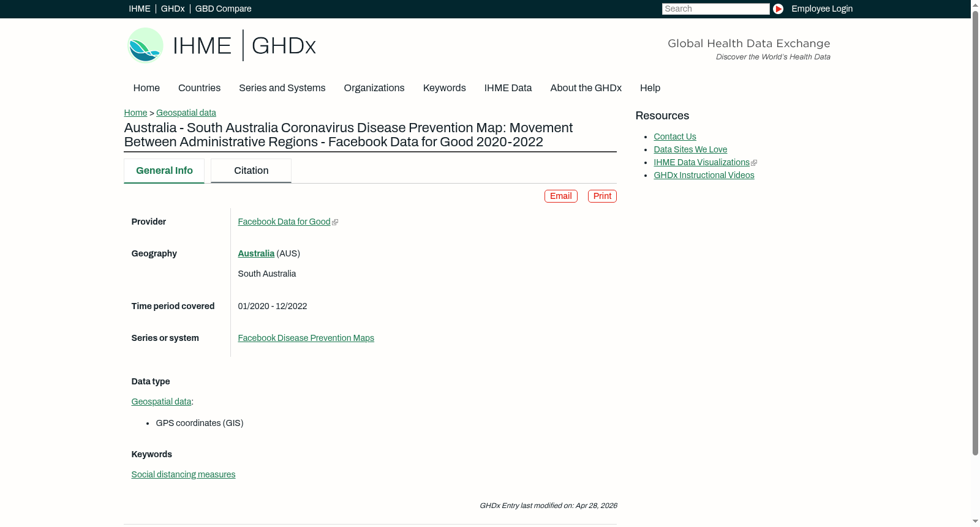Open the Organizations menu
The height and width of the screenshot is (527, 980).
pos(374,88)
